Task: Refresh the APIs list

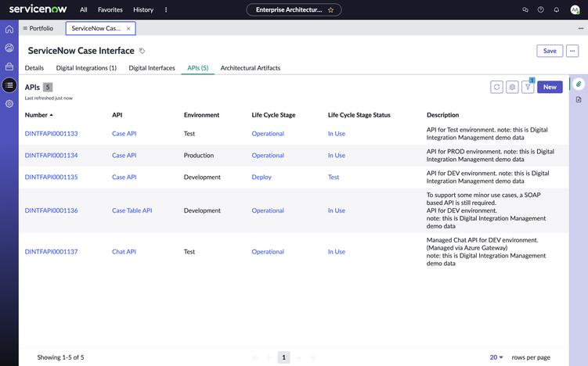Action: (x=496, y=87)
